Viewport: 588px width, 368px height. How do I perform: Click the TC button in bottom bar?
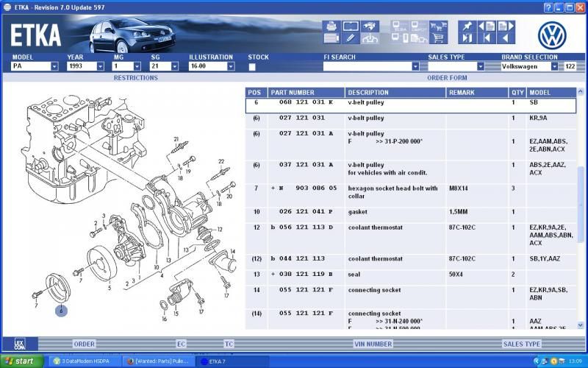pos(229,344)
